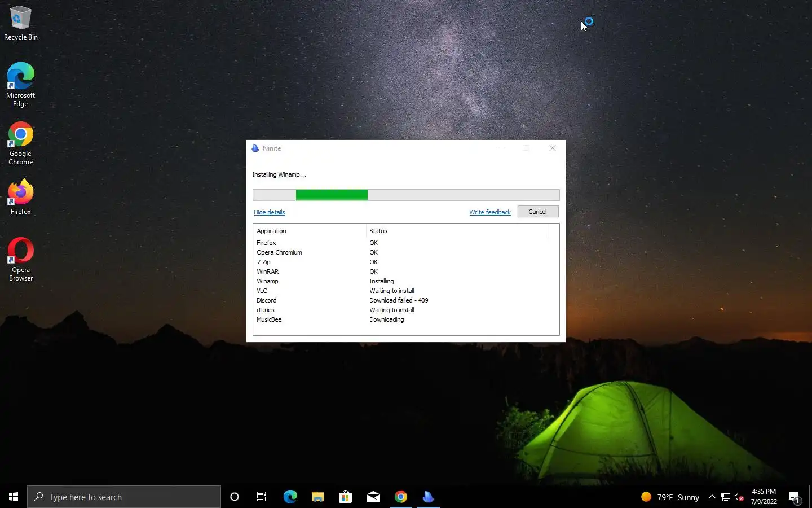Image resolution: width=812 pixels, height=508 pixels.
Task: Open the Windows Start menu
Action: [x=14, y=497]
